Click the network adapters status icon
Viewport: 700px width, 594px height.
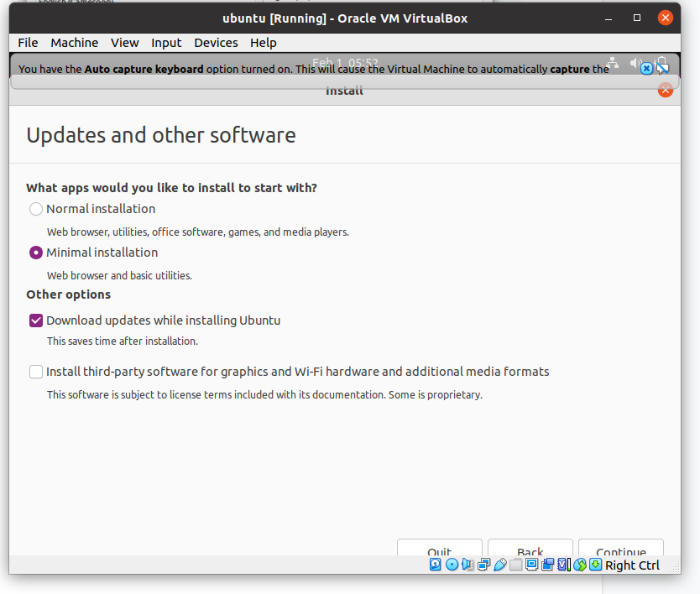pos(484,565)
